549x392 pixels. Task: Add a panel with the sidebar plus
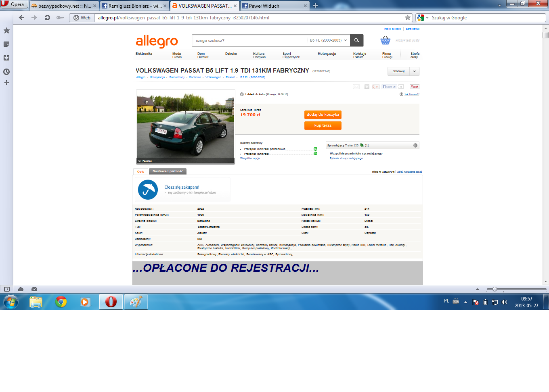(6, 83)
